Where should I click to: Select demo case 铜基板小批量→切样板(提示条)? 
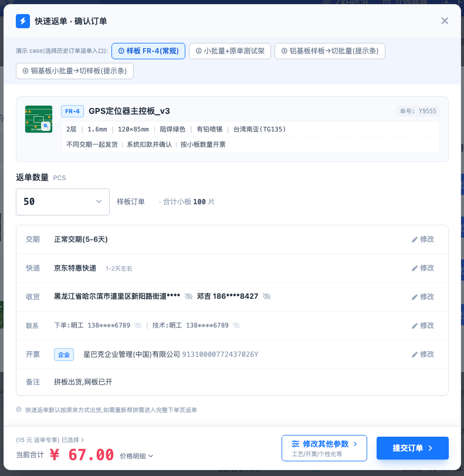pos(74,71)
